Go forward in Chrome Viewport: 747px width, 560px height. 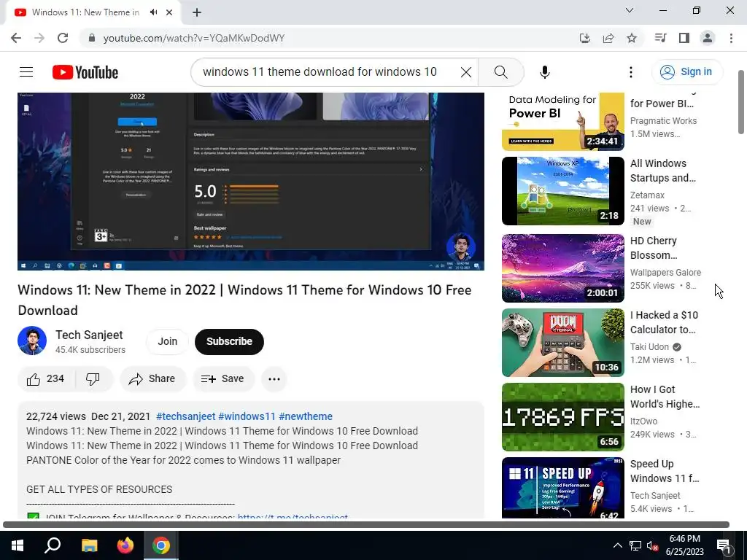click(x=39, y=38)
